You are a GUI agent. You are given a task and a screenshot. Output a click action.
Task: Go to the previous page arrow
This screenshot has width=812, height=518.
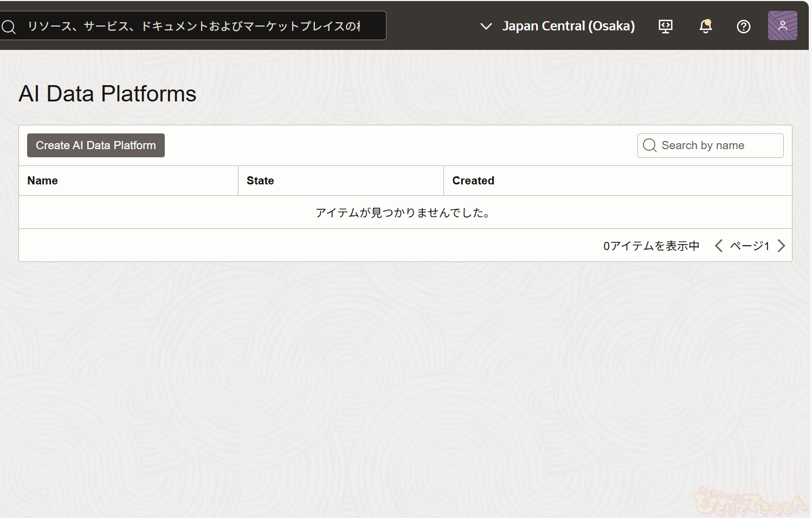point(719,246)
